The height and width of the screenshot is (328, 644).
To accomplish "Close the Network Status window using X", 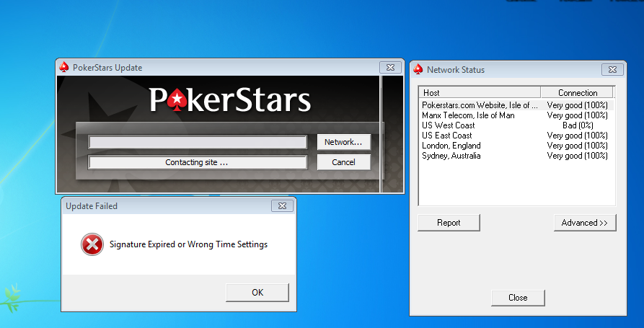I will 612,70.
